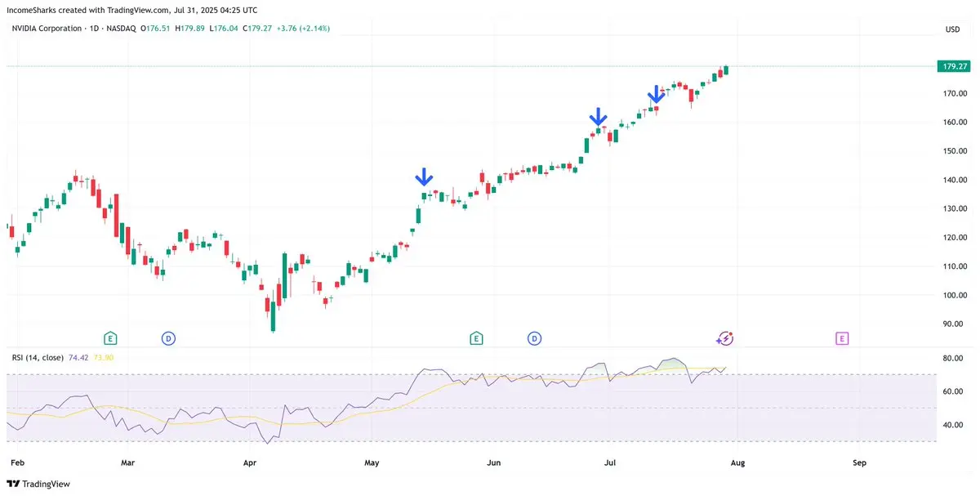The width and height of the screenshot is (980, 496).
Task: Click the USD currency label
Action: (952, 29)
